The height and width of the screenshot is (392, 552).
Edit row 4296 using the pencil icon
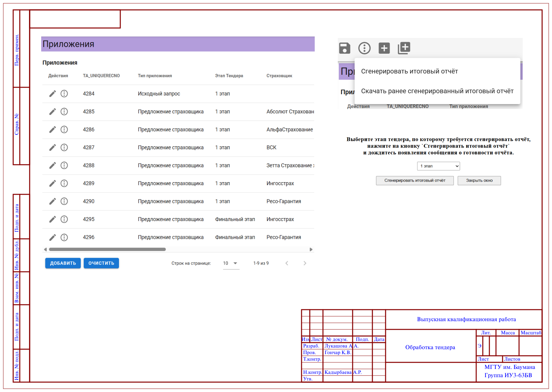(52, 237)
